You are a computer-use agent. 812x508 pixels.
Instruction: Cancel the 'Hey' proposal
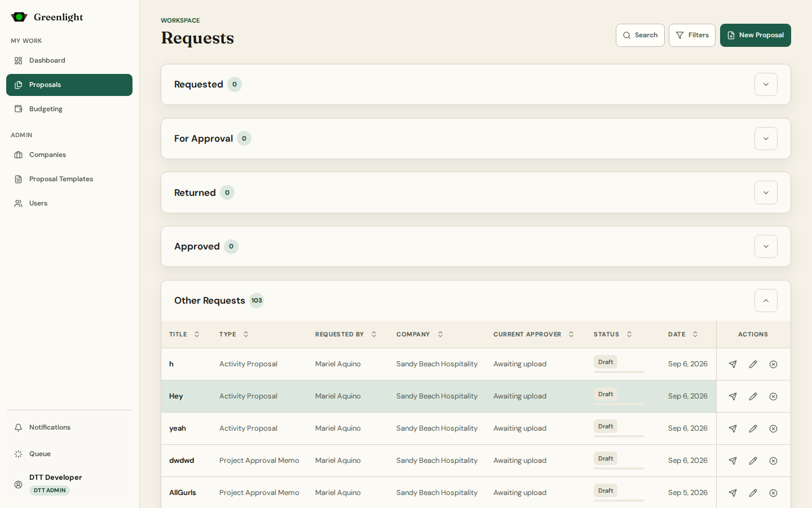[773, 396]
